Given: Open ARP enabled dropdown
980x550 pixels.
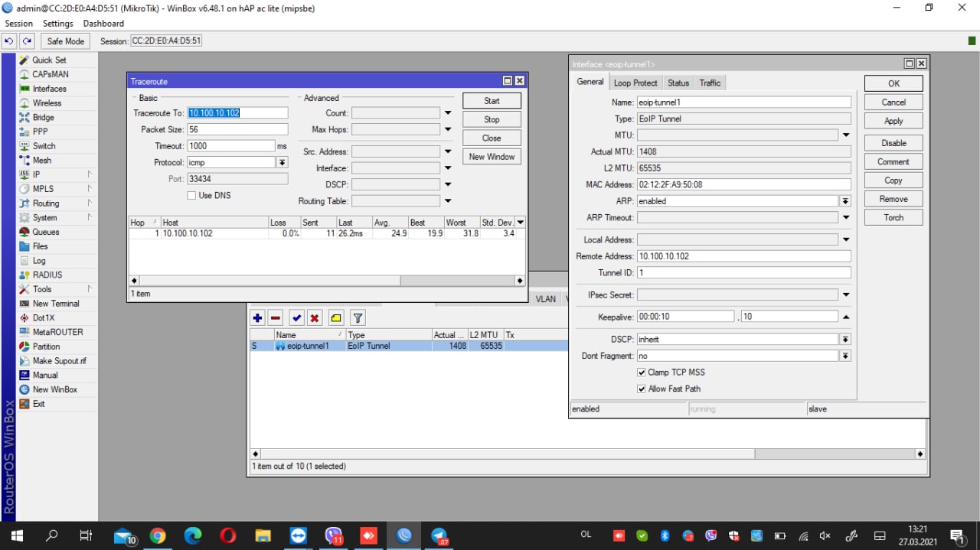Looking at the screenshot, I should 845,201.
